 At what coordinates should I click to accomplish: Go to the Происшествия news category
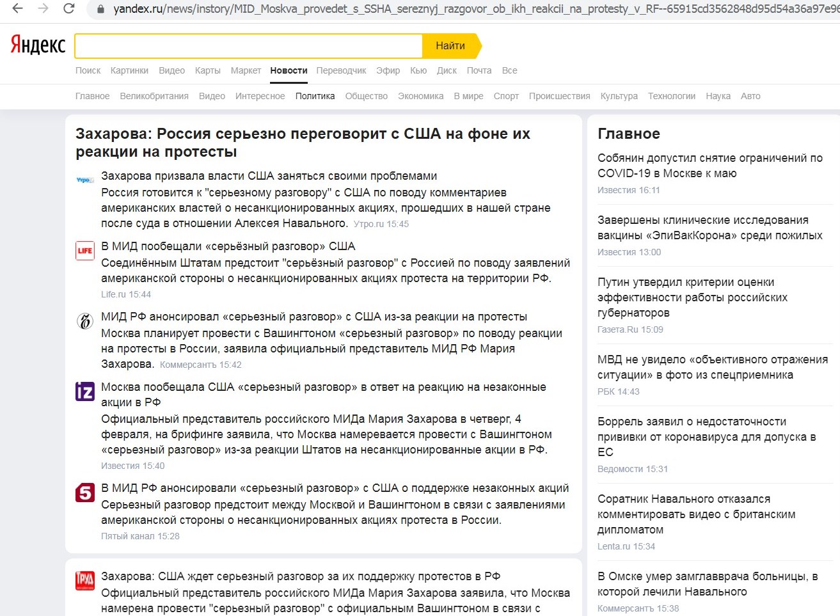coord(560,96)
